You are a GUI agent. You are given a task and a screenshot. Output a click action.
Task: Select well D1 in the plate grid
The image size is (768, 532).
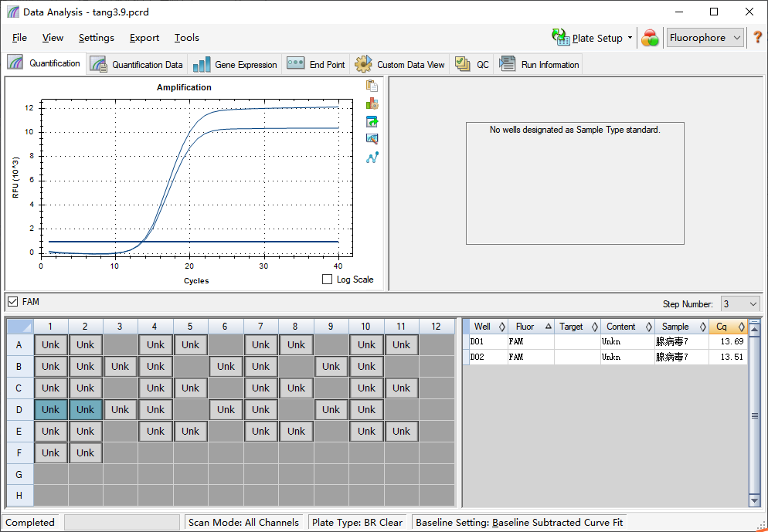[50, 410]
